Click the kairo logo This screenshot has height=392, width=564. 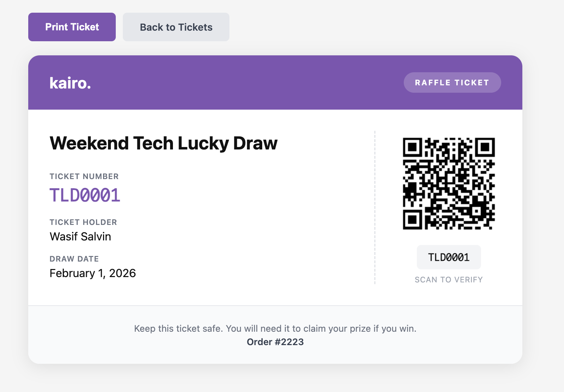click(x=70, y=83)
